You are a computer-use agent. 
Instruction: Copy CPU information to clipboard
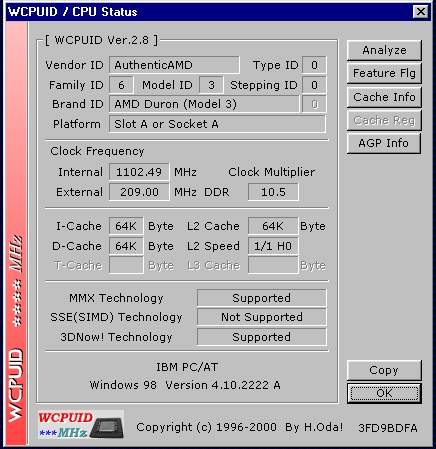tap(384, 370)
